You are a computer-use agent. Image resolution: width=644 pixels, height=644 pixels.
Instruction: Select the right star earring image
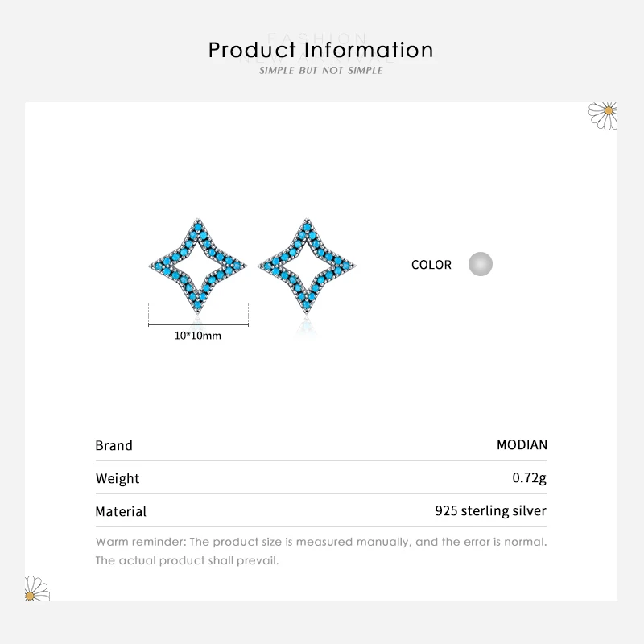point(308,265)
